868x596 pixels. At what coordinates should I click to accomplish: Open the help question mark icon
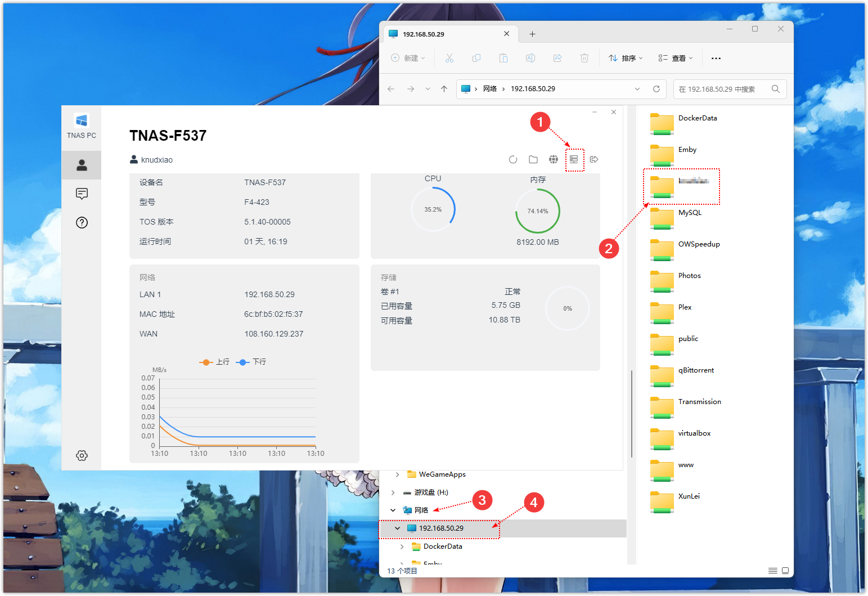pos(82,222)
